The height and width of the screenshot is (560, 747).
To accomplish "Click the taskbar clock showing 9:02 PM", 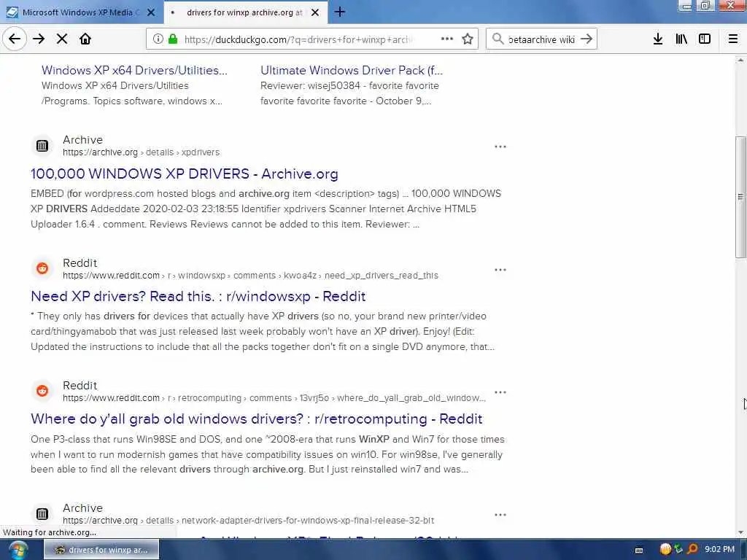I will pos(719,550).
